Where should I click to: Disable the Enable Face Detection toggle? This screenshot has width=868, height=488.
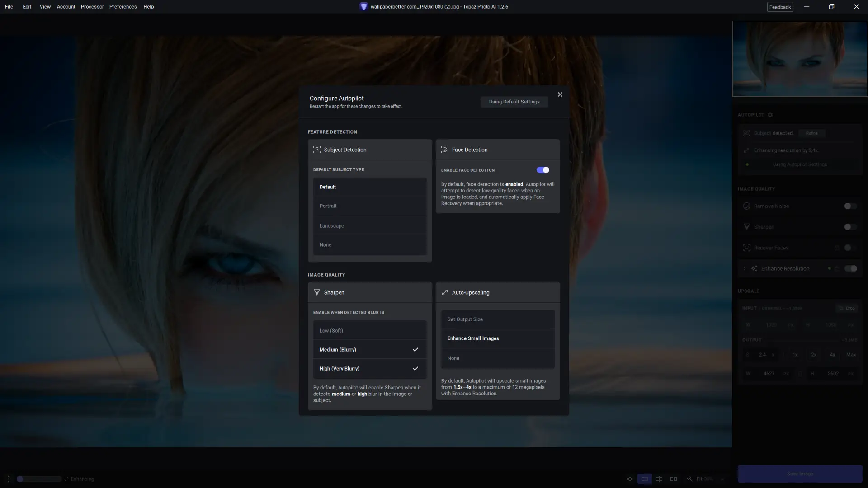click(x=542, y=170)
